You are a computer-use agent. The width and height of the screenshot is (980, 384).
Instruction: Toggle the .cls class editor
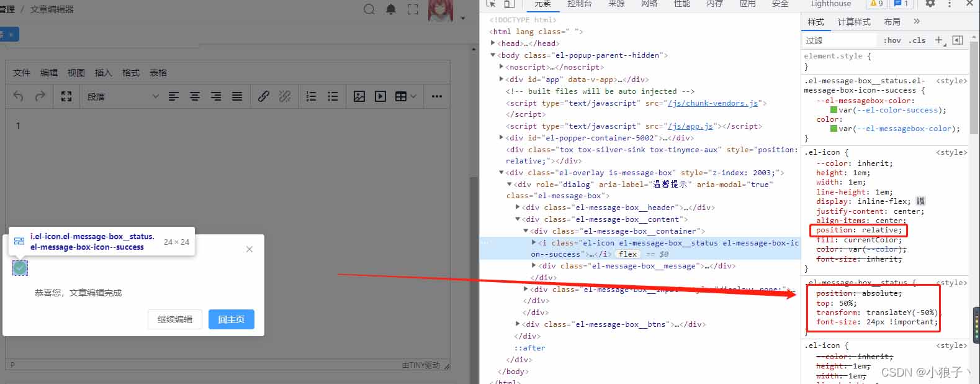tap(917, 40)
